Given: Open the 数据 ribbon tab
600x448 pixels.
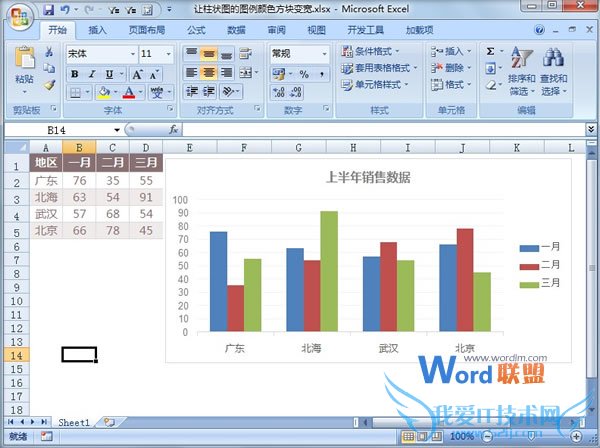Looking at the screenshot, I should tap(236, 30).
